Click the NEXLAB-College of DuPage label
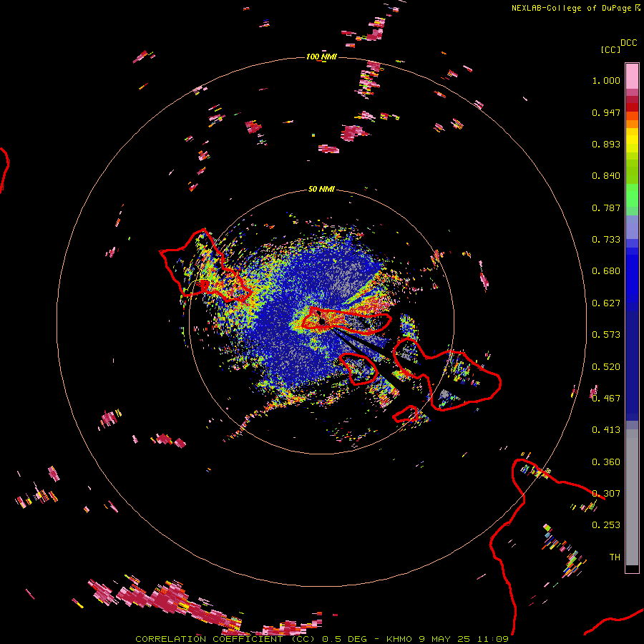The image size is (644, 644). pyautogui.click(x=571, y=8)
